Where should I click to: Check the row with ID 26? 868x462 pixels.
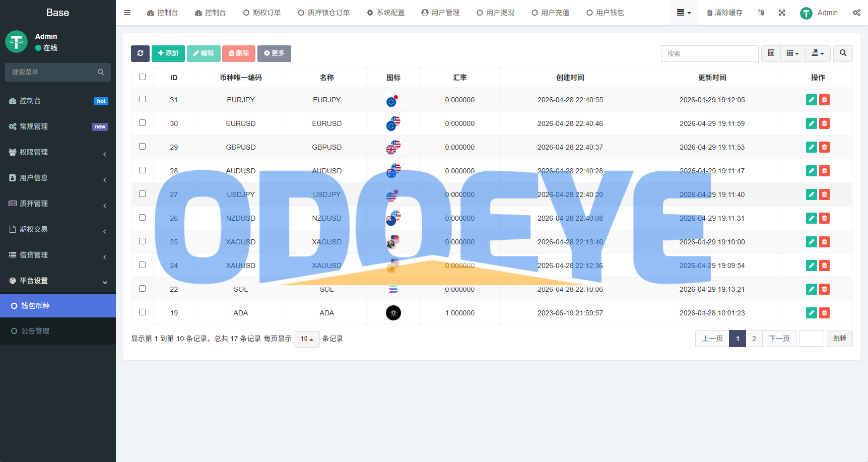click(x=142, y=218)
